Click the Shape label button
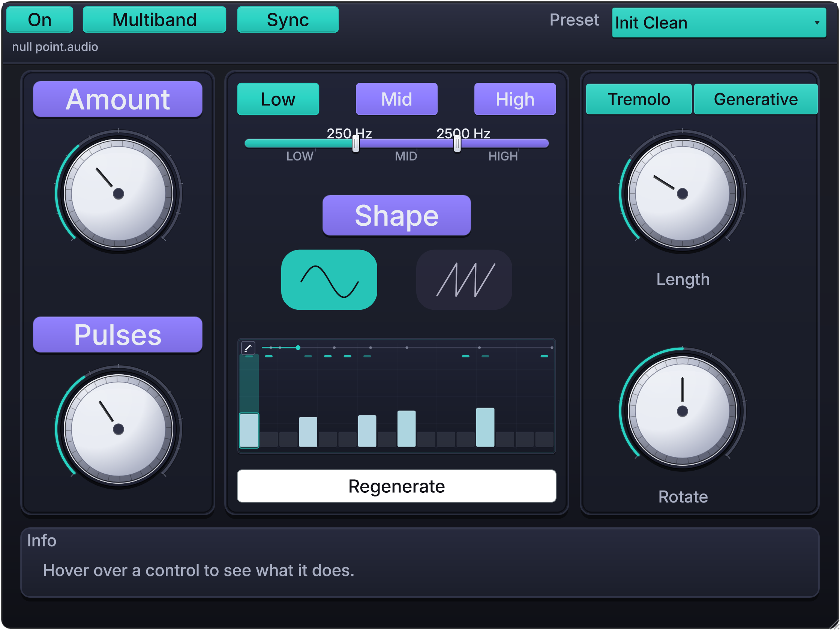This screenshot has width=840, height=630. tap(396, 215)
